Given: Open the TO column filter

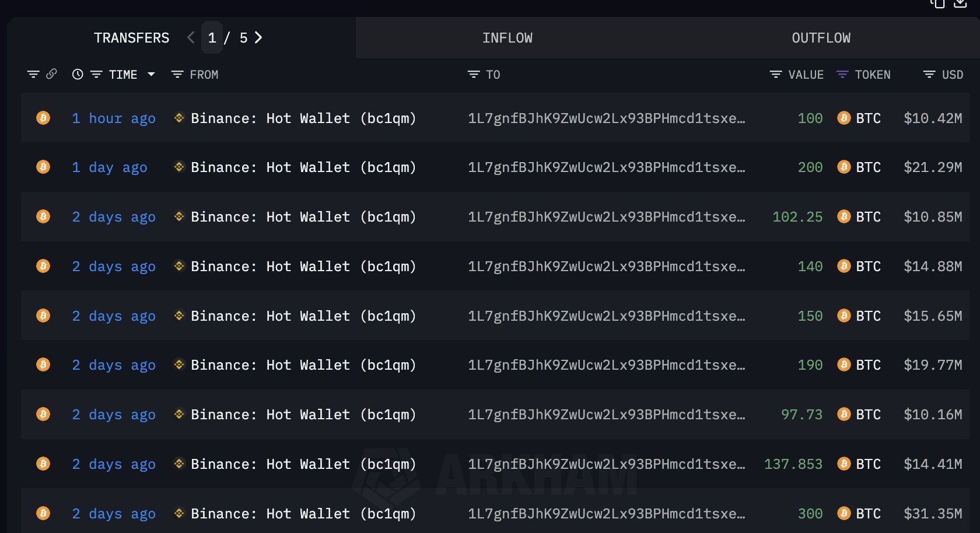Looking at the screenshot, I should [474, 75].
